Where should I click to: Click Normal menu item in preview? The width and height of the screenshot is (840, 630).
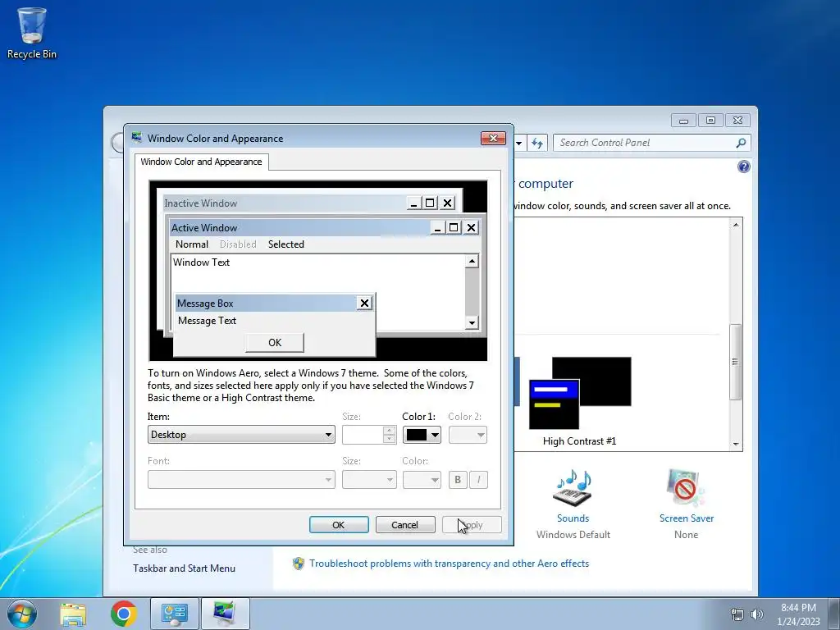pyautogui.click(x=192, y=244)
